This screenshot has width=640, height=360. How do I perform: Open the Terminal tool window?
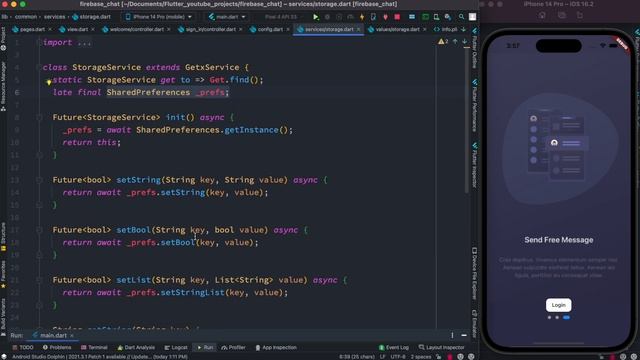(x=94, y=347)
